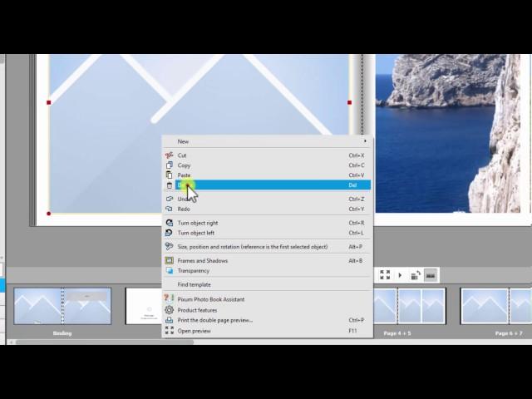This screenshot has width=532, height=399.
Task: Click the Ctrl+Z shortcut text
Action: tap(357, 199)
